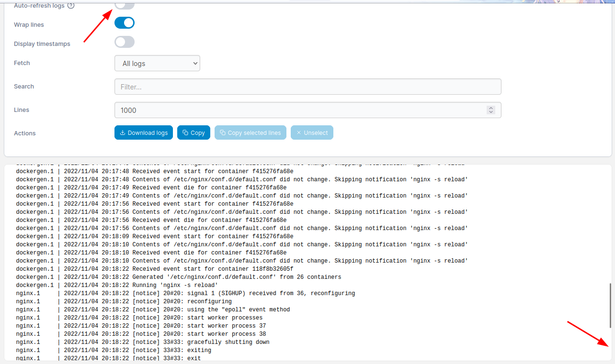Click the Filter search field
Image resolution: width=615 pixels, height=364 pixels.
(x=307, y=86)
